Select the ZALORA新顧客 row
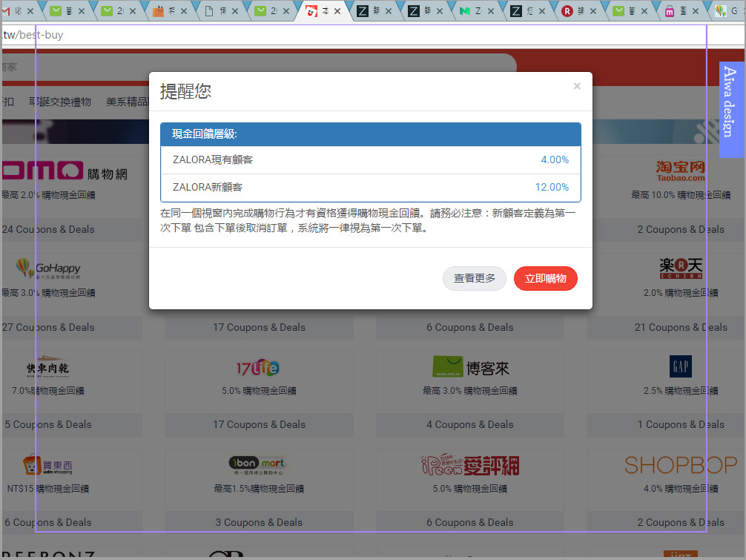The image size is (746, 560). pyautogui.click(x=371, y=188)
